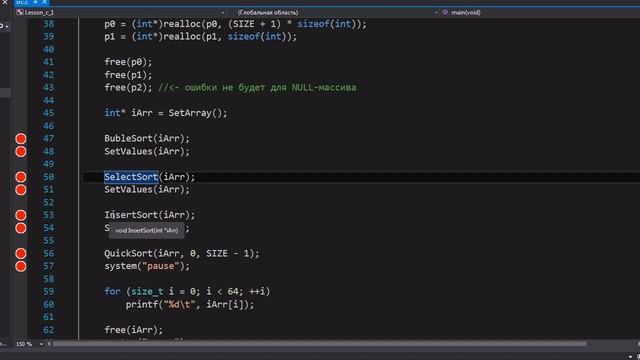The width and height of the screenshot is (640, 360).
Task: Toggle the breakpoint beside line 57
Action: tap(21, 266)
